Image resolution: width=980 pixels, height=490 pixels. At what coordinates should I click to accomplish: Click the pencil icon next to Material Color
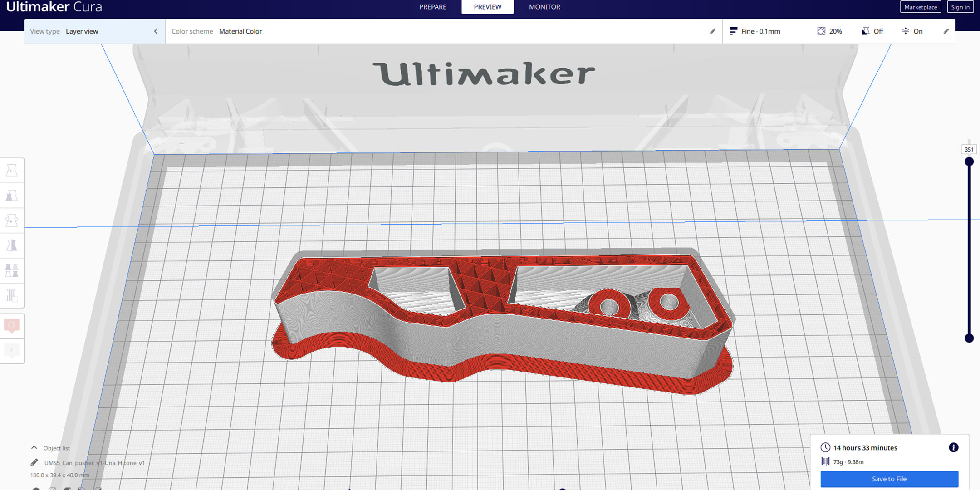pos(712,31)
